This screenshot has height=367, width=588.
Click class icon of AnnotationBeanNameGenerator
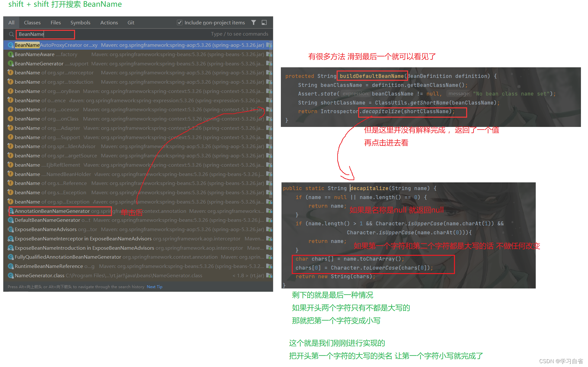(11, 211)
